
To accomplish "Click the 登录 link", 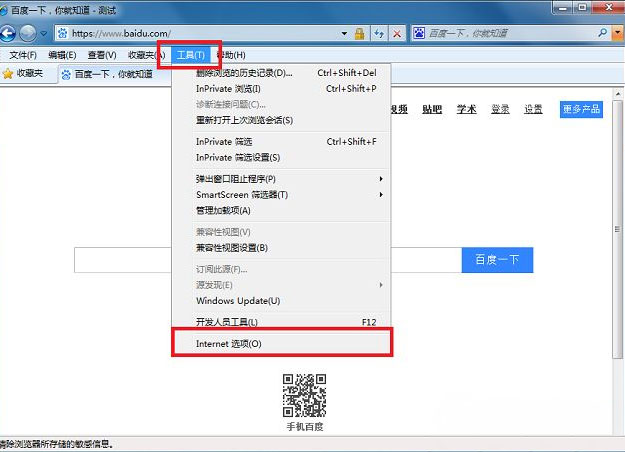I will [500, 109].
